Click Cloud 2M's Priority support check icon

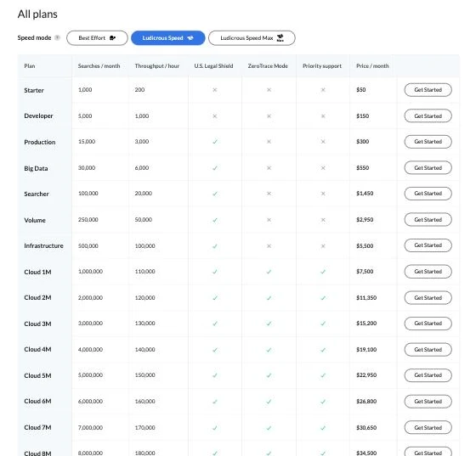pyautogui.click(x=323, y=298)
